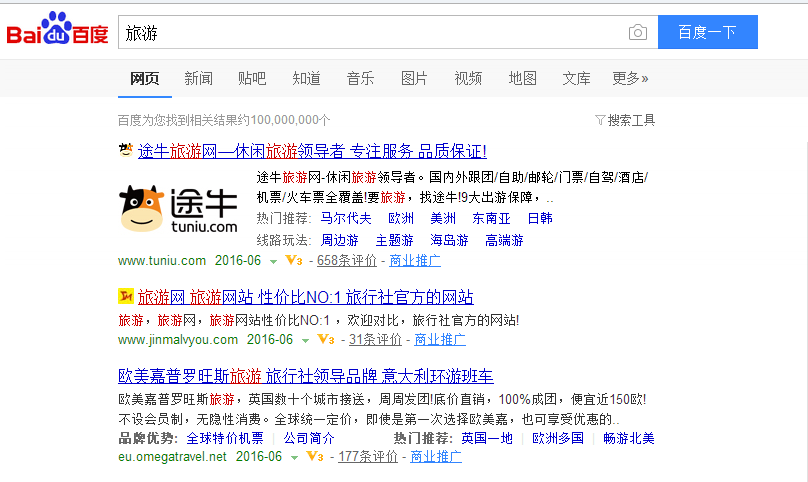
Task: Open the 马尔代夫 recommended link
Action: (x=346, y=218)
